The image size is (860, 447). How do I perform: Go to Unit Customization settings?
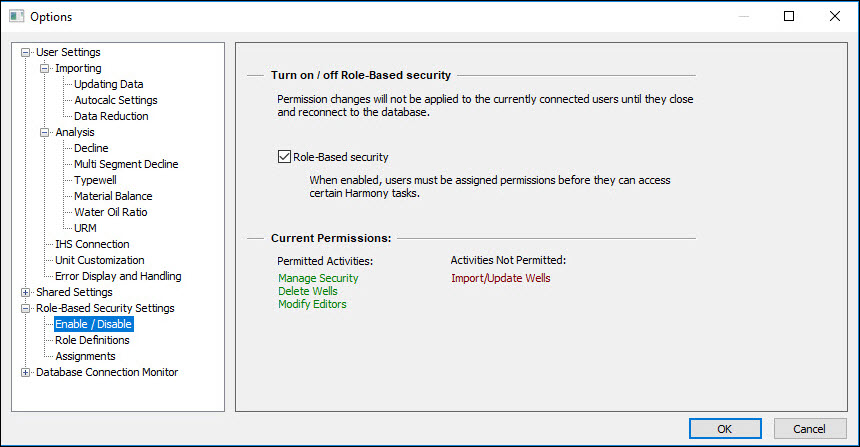99,260
